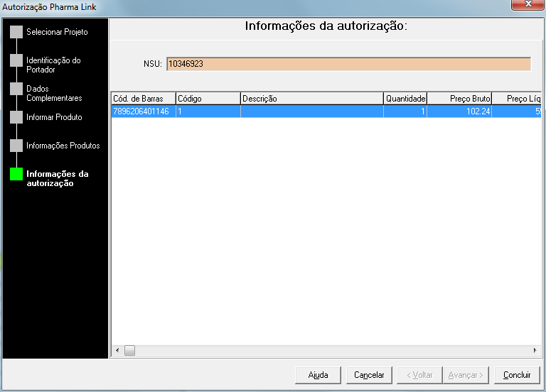Screen dimensions: 546x392
Task: Select the Selecionar Projeto step
Action: [57, 32]
